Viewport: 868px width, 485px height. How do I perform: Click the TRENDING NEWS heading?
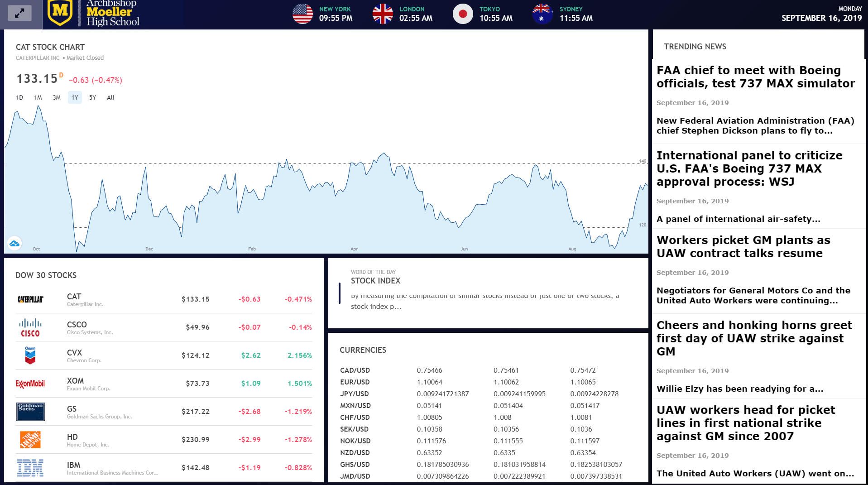click(x=695, y=47)
